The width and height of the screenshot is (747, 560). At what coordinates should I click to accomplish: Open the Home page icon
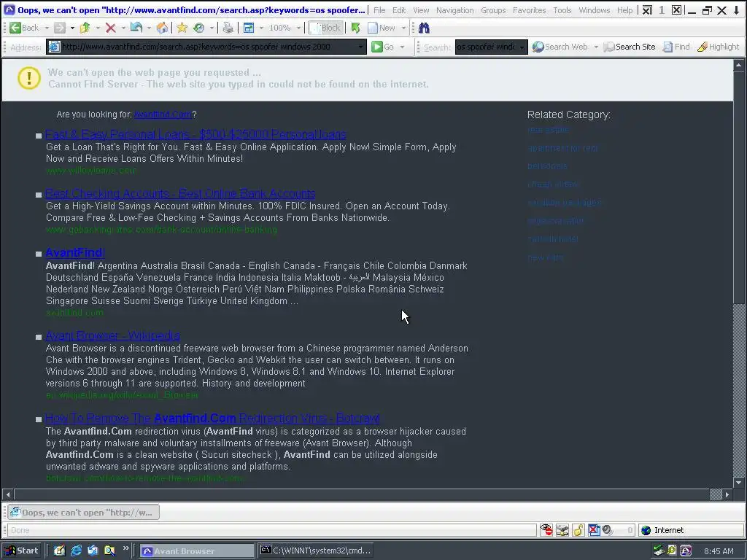tap(162, 28)
